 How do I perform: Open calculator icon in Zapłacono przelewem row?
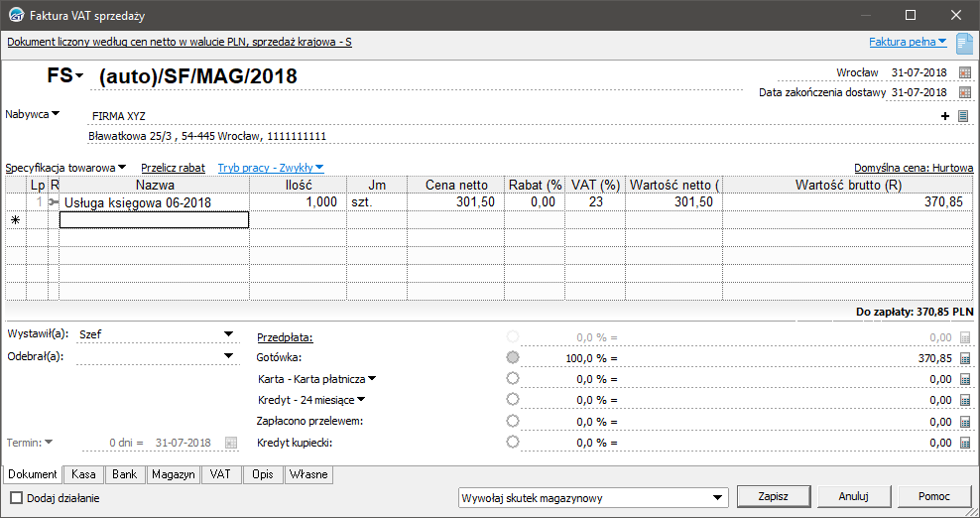(965, 422)
